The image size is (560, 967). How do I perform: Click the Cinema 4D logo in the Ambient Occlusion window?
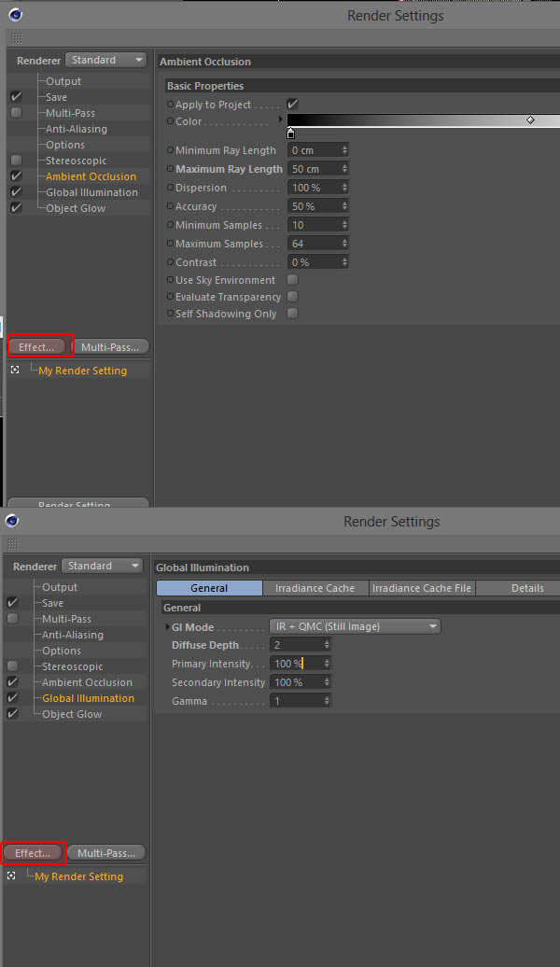pyautogui.click(x=16, y=16)
